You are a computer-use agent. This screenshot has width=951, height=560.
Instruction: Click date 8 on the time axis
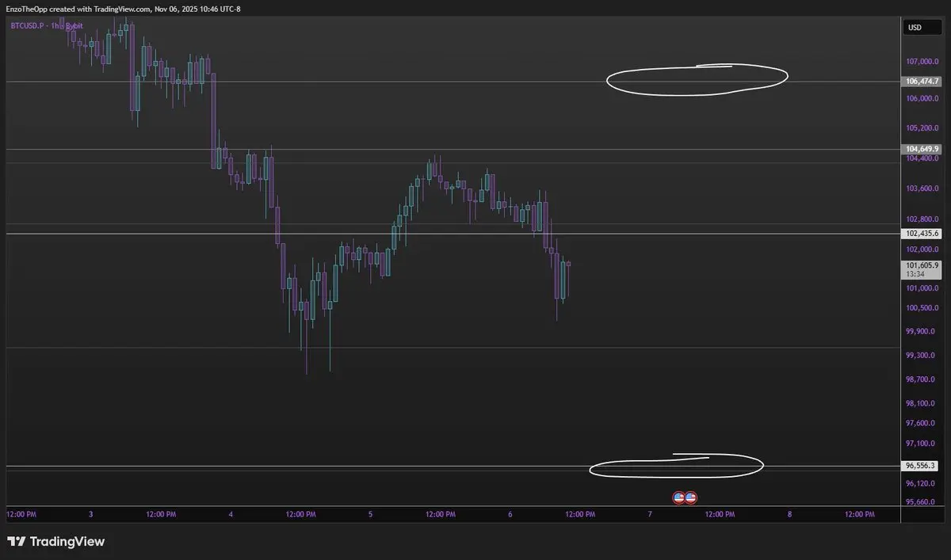pyautogui.click(x=789, y=514)
